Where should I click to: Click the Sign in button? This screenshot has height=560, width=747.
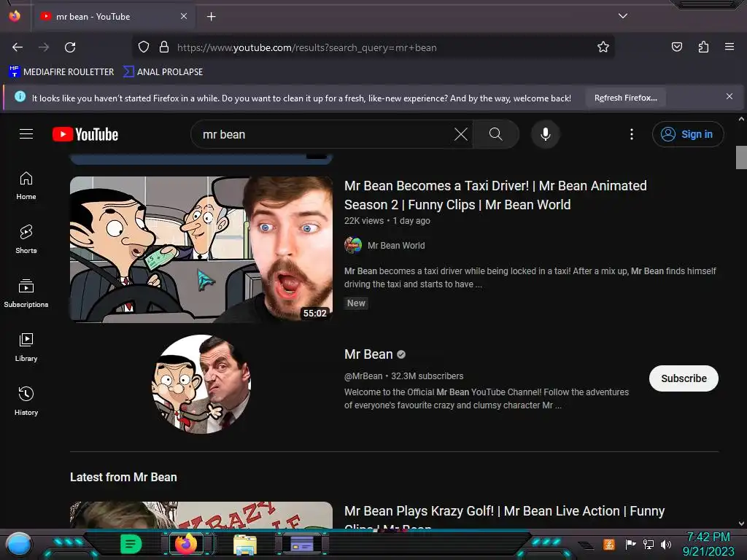coord(687,134)
